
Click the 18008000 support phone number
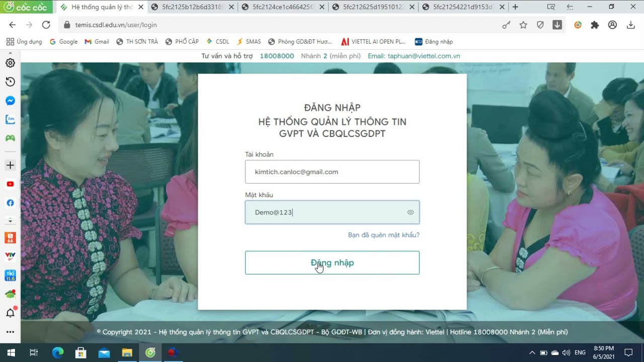click(277, 56)
